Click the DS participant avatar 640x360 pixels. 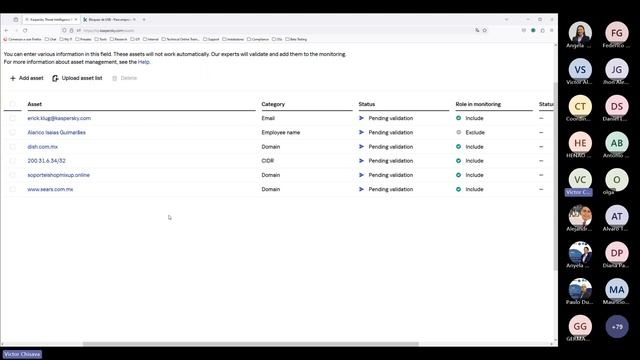click(x=617, y=107)
